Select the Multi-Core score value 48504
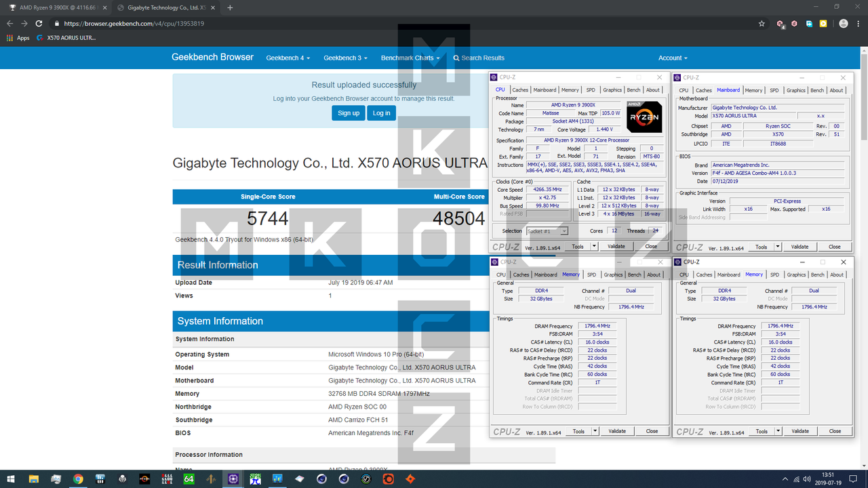Screen dimensions: 868x488 [459, 218]
